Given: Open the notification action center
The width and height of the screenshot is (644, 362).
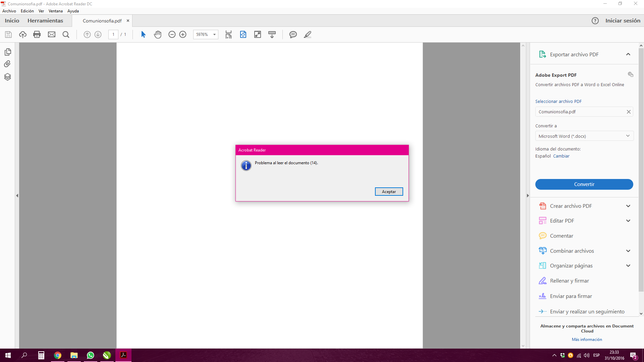Looking at the screenshot, I should tap(634, 356).
